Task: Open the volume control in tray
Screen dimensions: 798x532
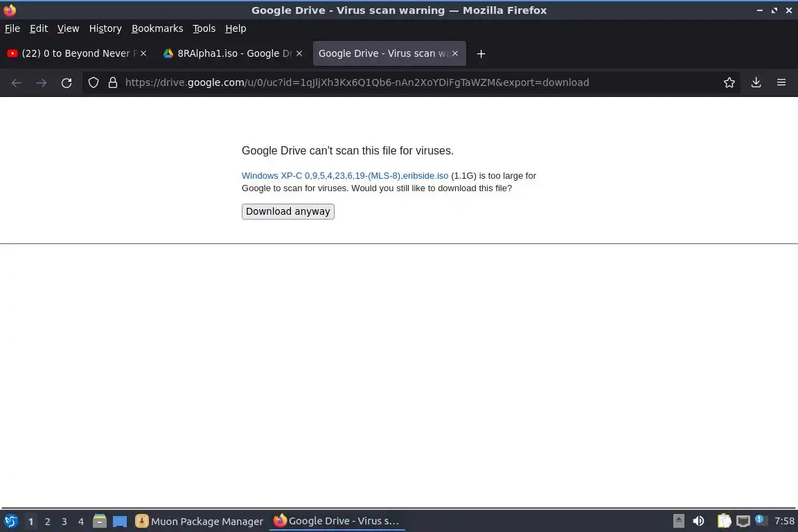Action: pos(698,521)
